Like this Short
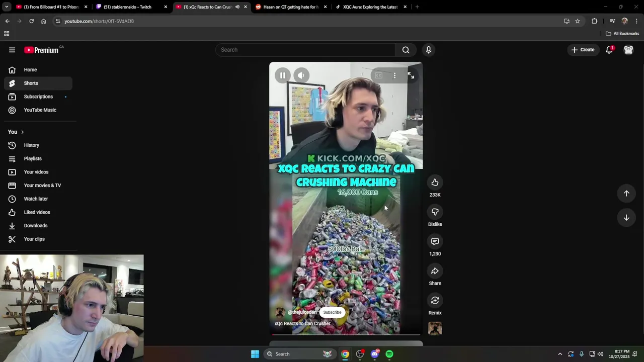This screenshot has height=362, width=644. (x=435, y=183)
